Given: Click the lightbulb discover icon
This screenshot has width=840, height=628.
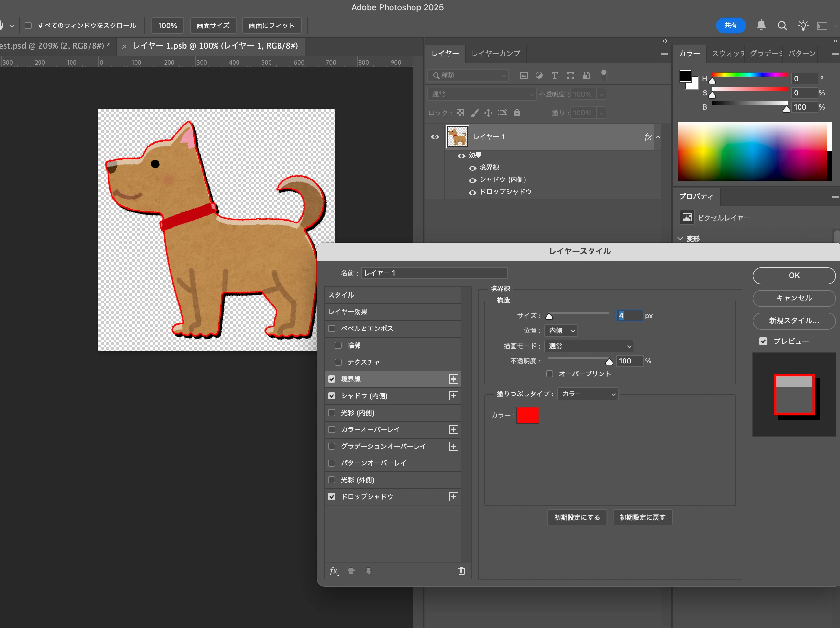Looking at the screenshot, I should pos(803,26).
